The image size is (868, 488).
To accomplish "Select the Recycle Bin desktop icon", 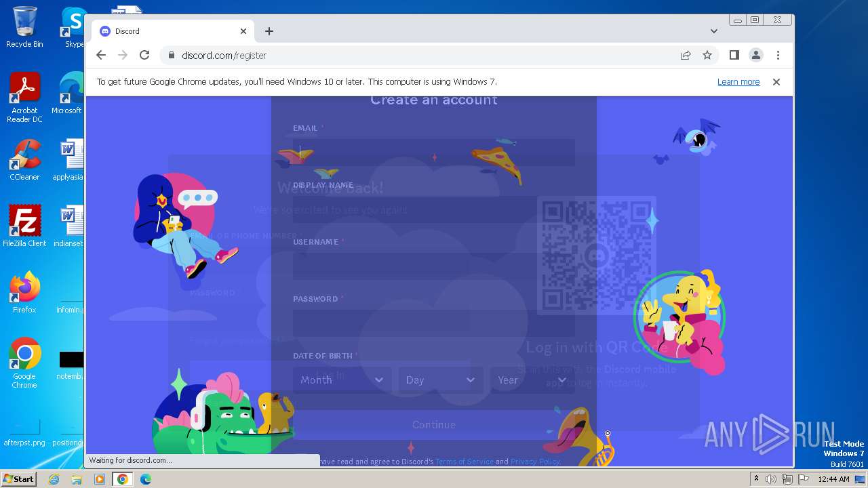I will 24,27.
